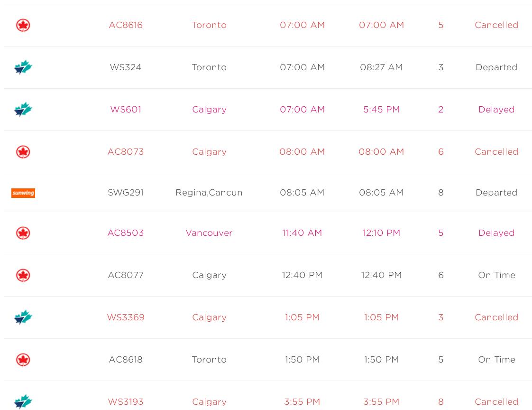
Task: Click Air Canada logo beside AC8077
Action: click(x=23, y=275)
